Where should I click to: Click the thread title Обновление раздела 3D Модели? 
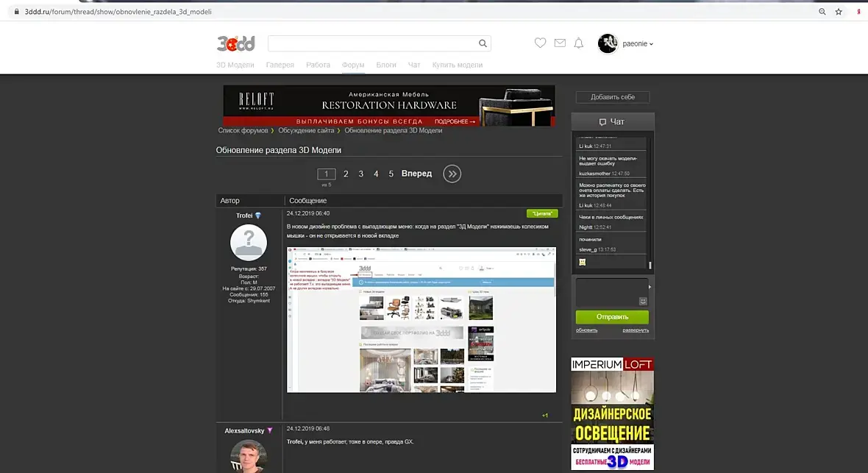pyautogui.click(x=279, y=150)
